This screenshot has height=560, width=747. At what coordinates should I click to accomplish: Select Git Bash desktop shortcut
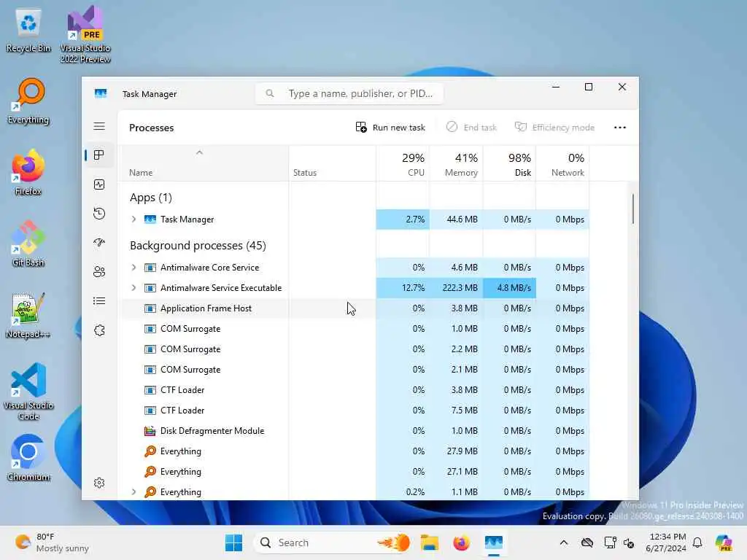pos(28,244)
